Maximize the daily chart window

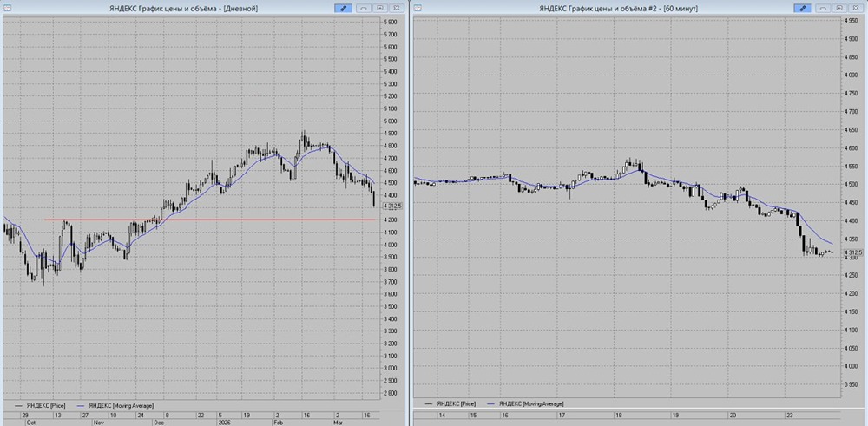pos(380,9)
